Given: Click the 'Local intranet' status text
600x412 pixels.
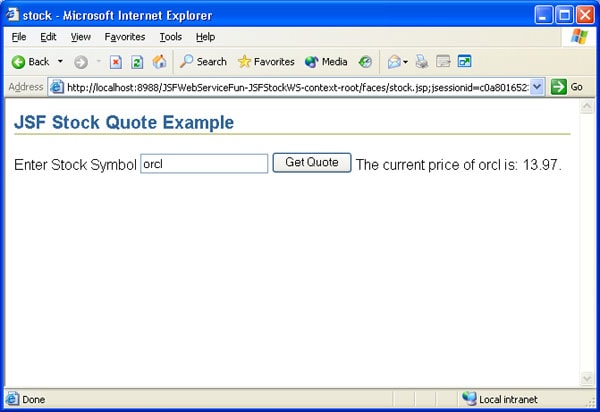Looking at the screenshot, I should 509,399.
